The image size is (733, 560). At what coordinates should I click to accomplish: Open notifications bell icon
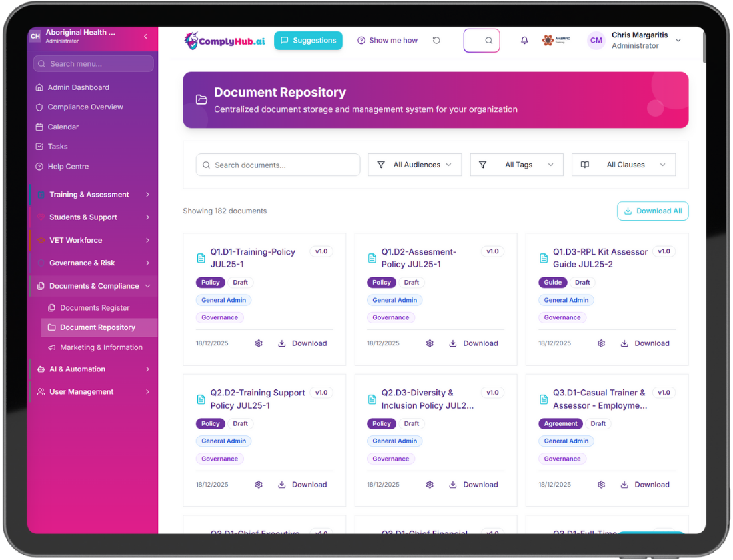click(x=524, y=40)
